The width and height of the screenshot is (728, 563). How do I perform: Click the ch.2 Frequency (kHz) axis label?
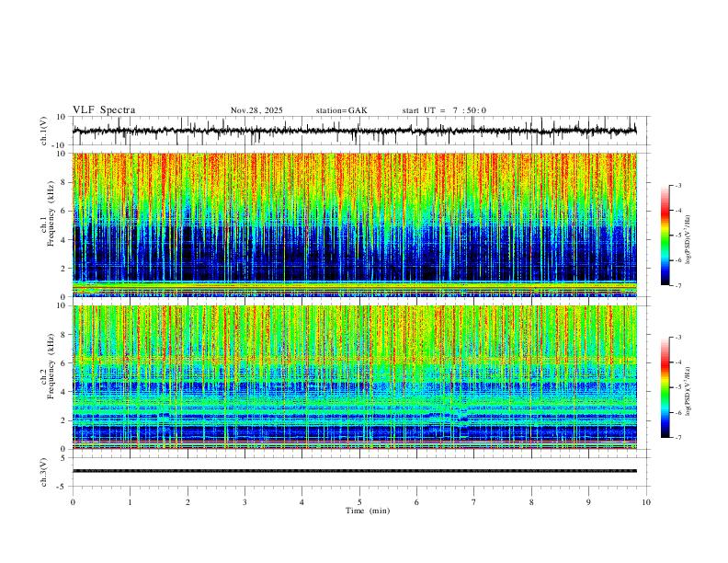click(x=48, y=365)
